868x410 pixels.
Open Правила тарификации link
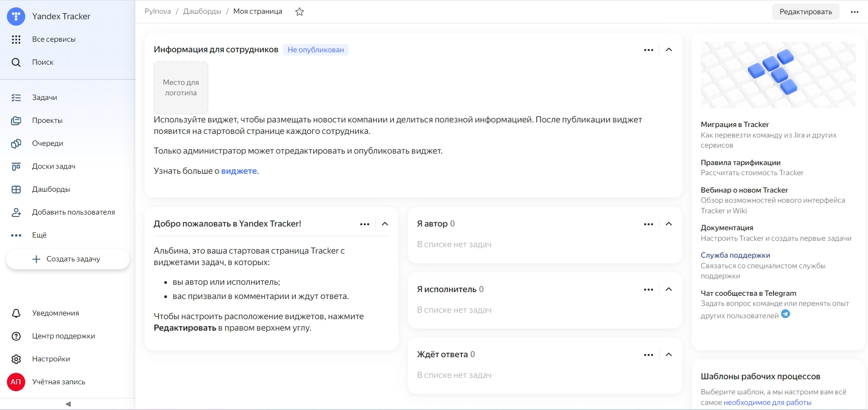point(740,163)
